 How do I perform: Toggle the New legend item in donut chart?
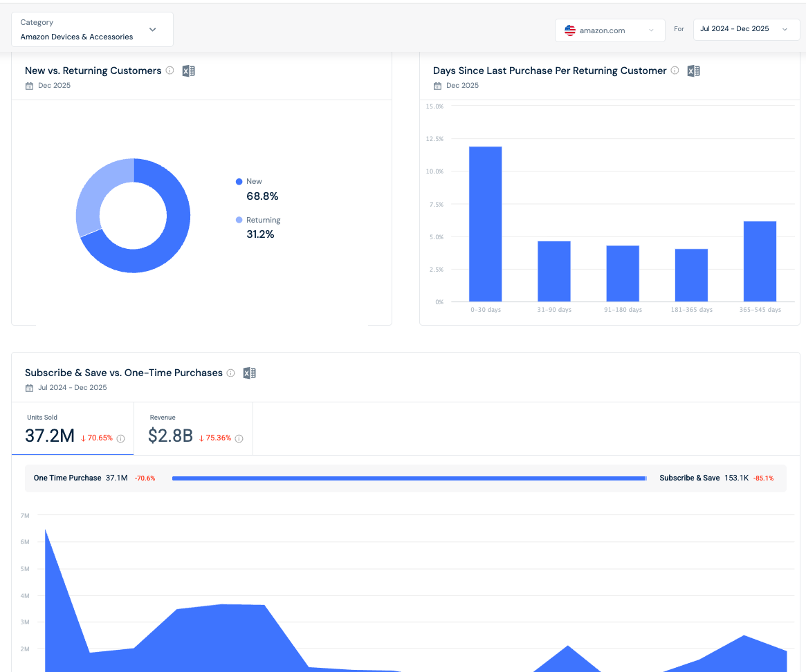point(249,181)
